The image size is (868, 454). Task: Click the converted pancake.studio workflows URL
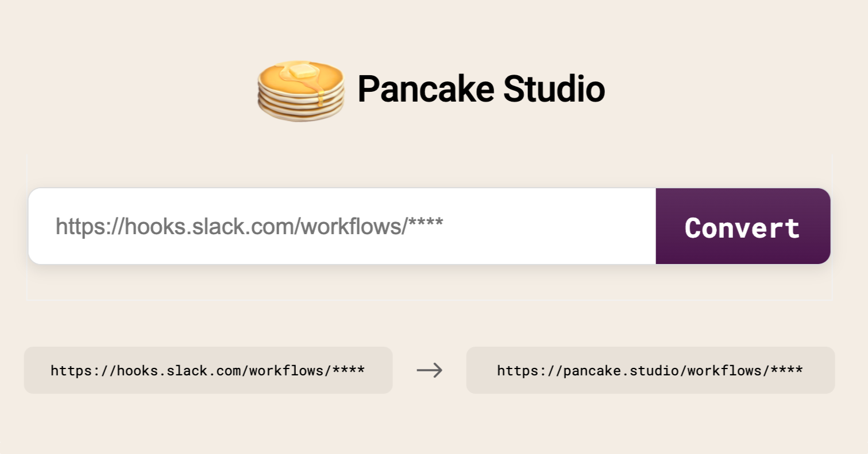click(650, 370)
